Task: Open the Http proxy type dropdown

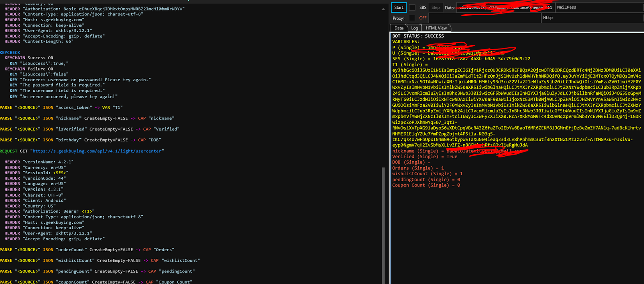Action: (593, 18)
